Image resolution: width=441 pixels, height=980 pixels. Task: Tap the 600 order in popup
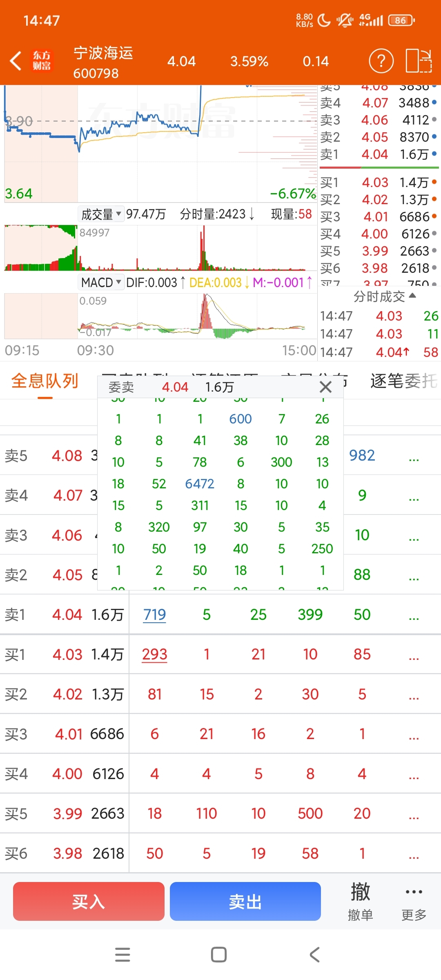(x=241, y=419)
